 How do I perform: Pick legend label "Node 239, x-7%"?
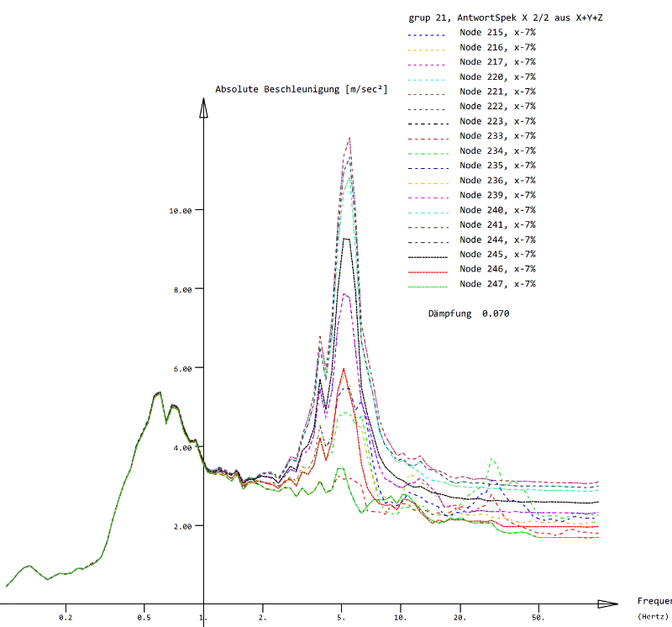(x=497, y=195)
